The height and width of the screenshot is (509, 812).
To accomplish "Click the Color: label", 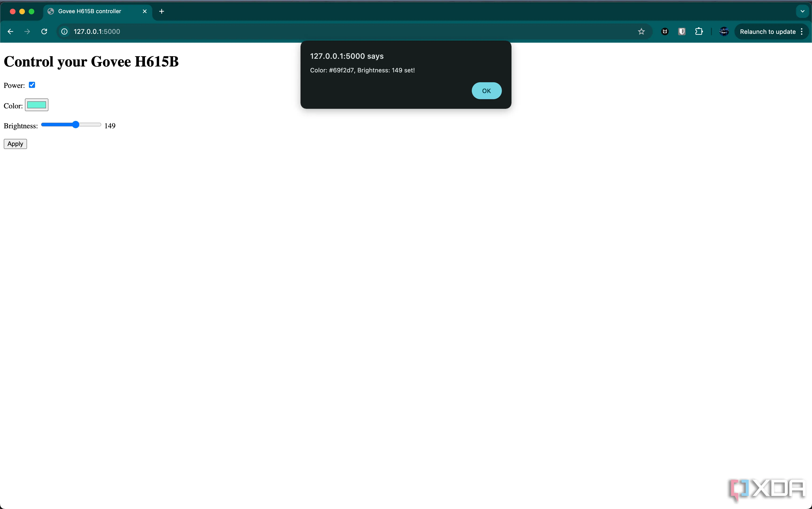I will pos(13,106).
